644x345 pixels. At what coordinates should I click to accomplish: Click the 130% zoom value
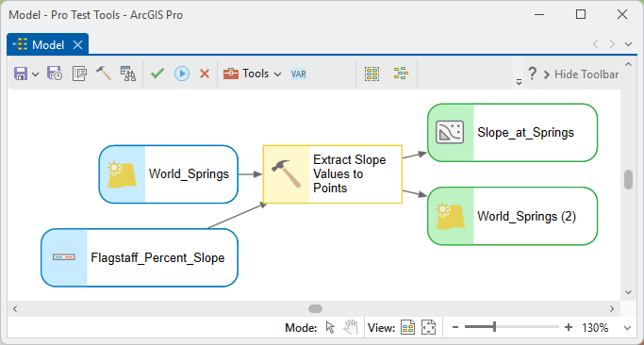[x=595, y=328]
